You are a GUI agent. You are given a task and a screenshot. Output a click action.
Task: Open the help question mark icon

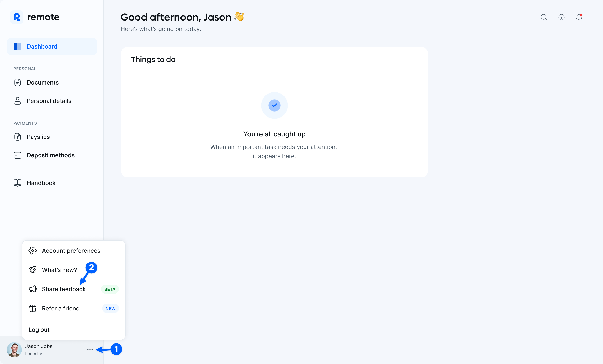(561, 17)
